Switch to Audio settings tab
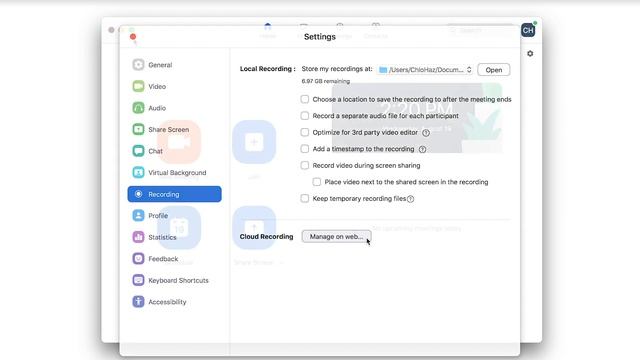This screenshot has height=360, width=640. pyautogui.click(x=175, y=108)
